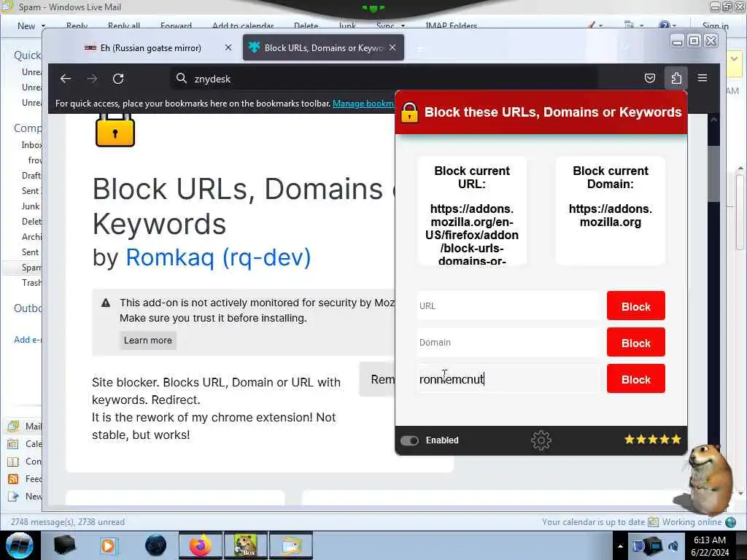Show hidden system tray icons
Viewport: 747px width, 560px height.
620,546
